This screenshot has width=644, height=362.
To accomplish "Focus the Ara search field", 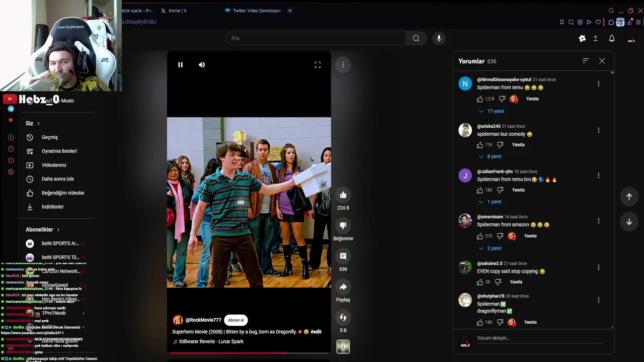I will point(316,38).
